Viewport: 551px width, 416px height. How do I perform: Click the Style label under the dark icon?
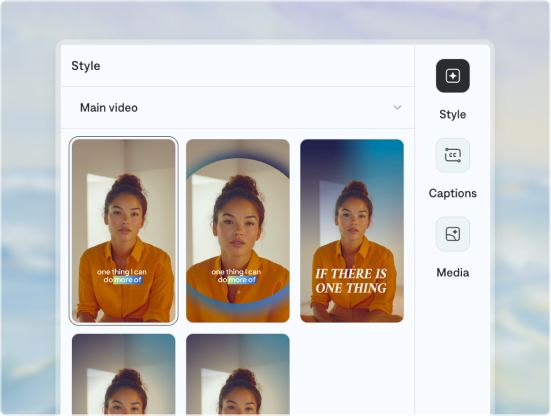453,115
